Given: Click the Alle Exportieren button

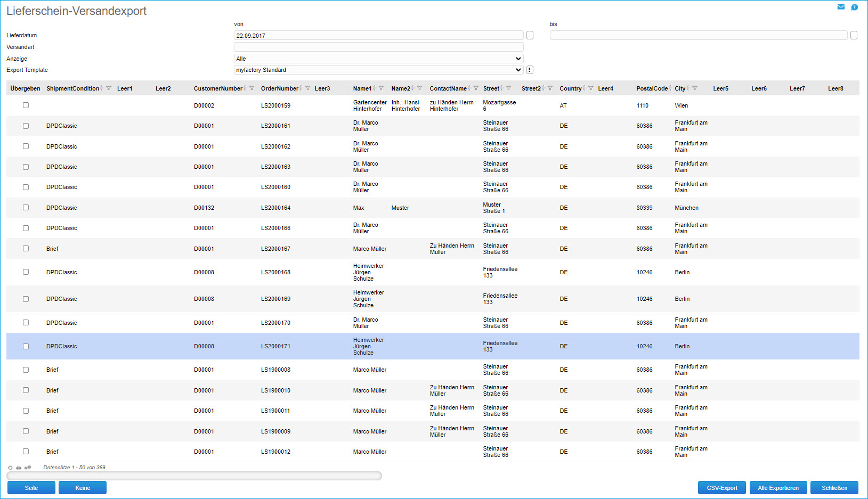Looking at the screenshot, I should (x=778, y=488).
